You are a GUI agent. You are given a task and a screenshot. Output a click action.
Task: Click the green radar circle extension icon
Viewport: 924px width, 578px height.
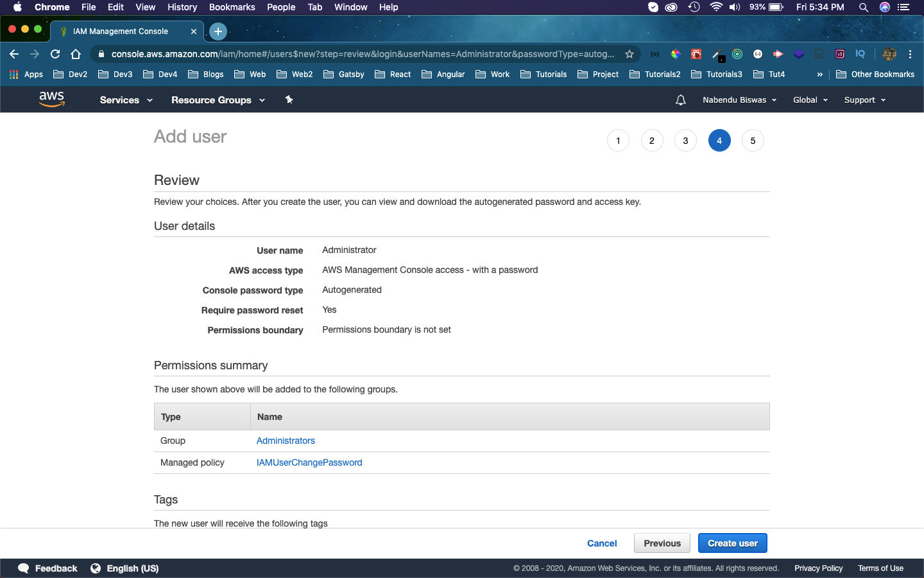pos(737,54)
